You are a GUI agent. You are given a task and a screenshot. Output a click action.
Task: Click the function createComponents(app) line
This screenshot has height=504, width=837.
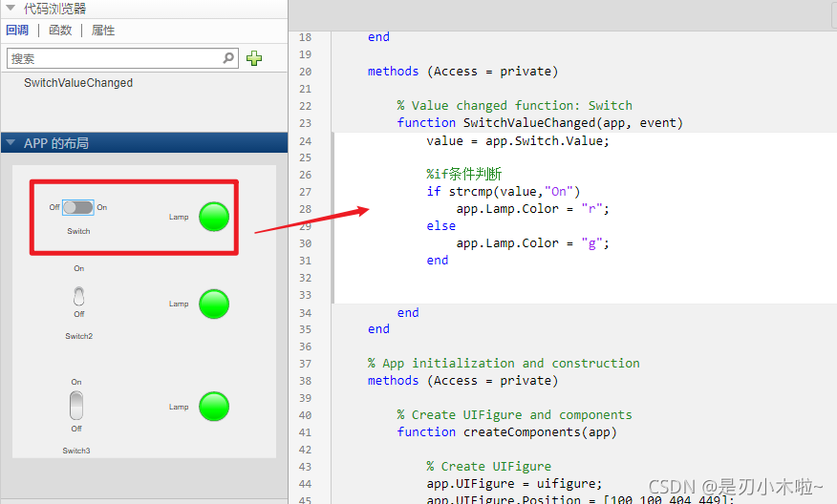click(506, 432)
